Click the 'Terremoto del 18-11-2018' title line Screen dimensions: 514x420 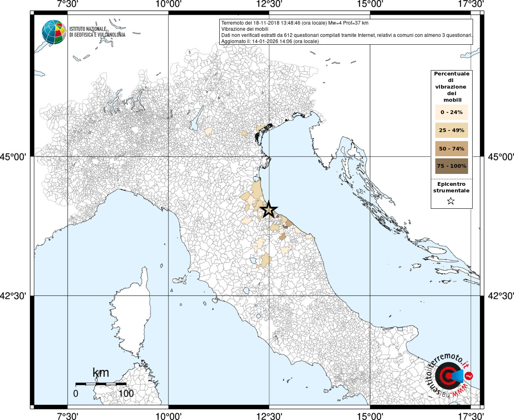295,23
